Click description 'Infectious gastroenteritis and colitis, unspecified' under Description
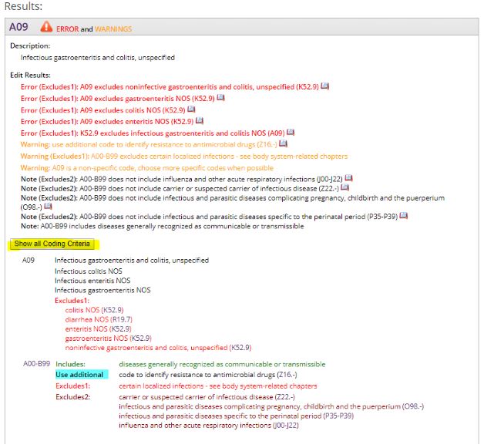 [x=98, y=58]
